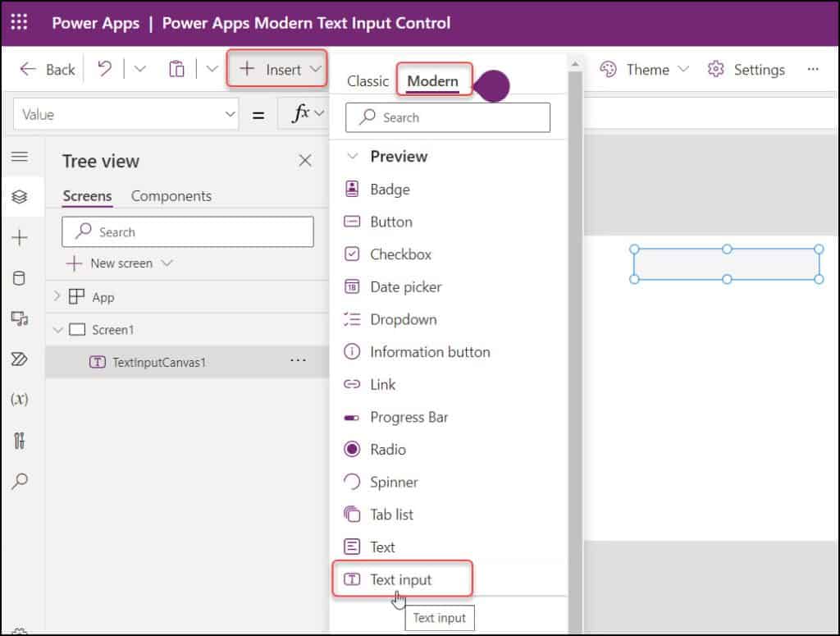Click the Tree view search field
This screenshot has height=636, width=840.
point(188,231)
